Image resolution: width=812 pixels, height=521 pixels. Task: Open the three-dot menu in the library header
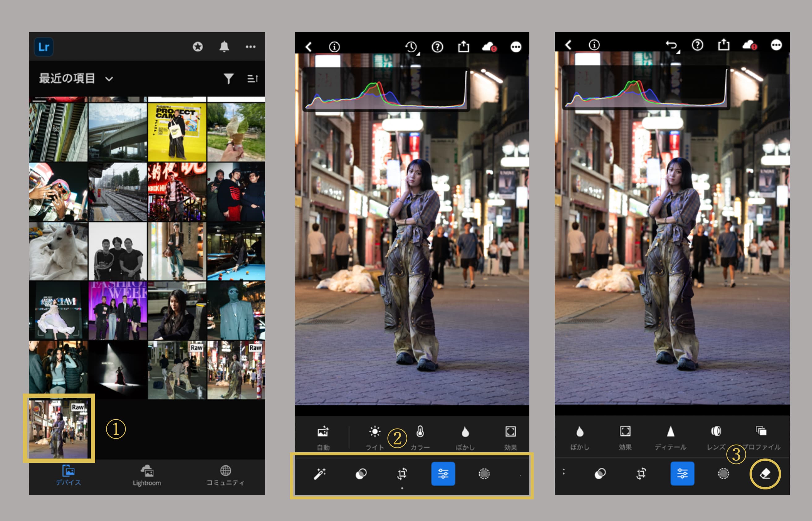pos(250,47)
